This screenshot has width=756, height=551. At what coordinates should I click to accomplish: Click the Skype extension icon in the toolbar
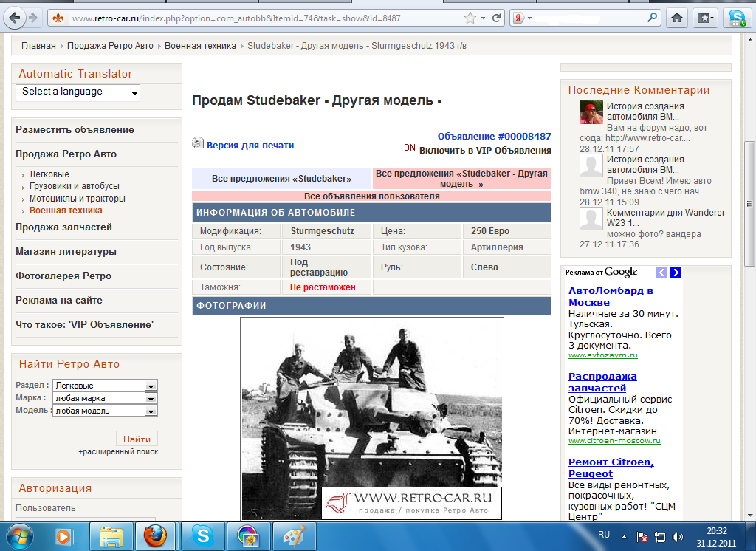coord(735,18)
